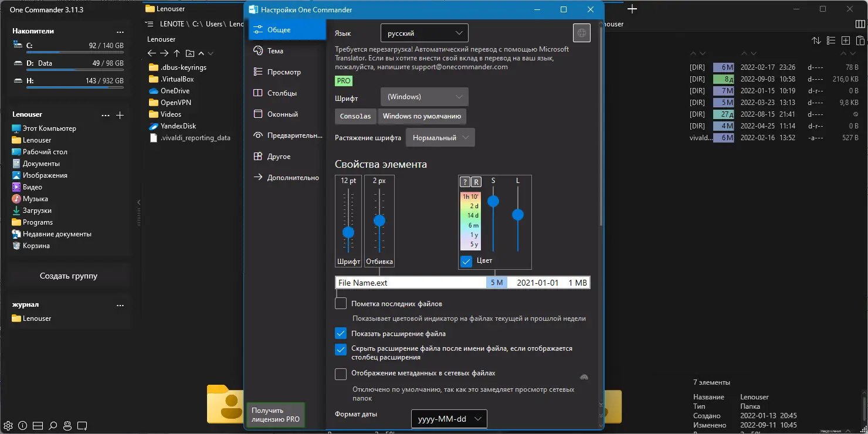
Task: Click the Шрифт 12 pt slider handle
Action: (x=348, y=232)
